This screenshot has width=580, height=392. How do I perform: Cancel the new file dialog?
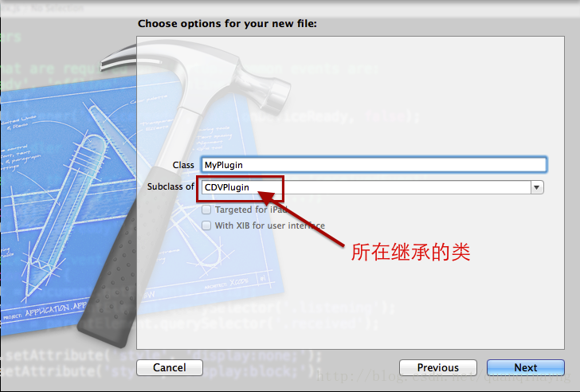170,367
